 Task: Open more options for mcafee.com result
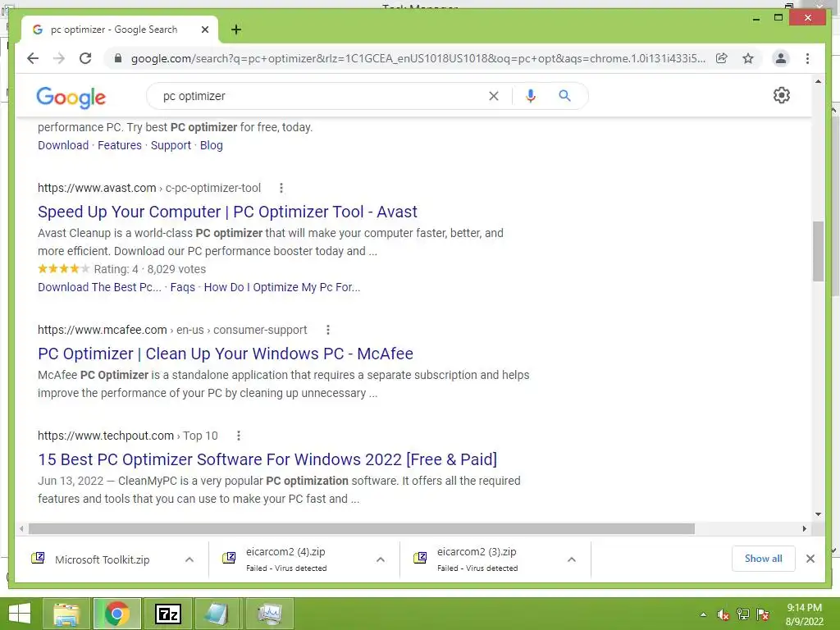click(328, 330)
